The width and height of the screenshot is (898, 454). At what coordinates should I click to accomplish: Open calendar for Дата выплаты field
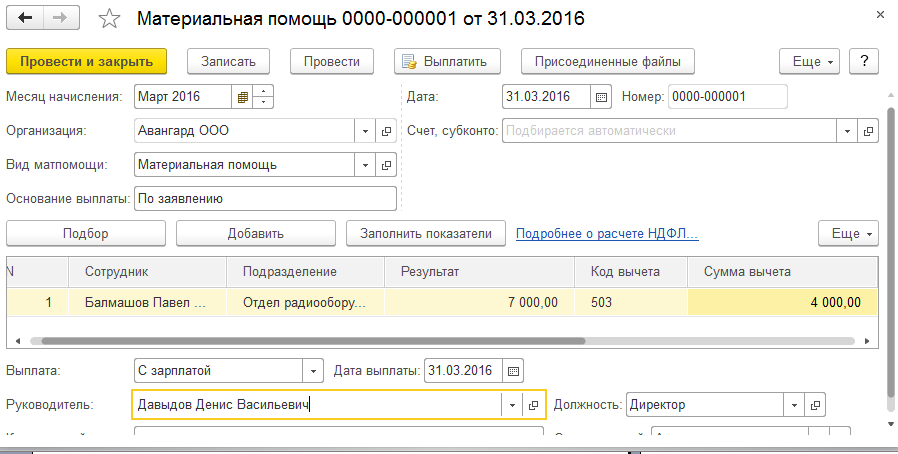pos(513,371)
